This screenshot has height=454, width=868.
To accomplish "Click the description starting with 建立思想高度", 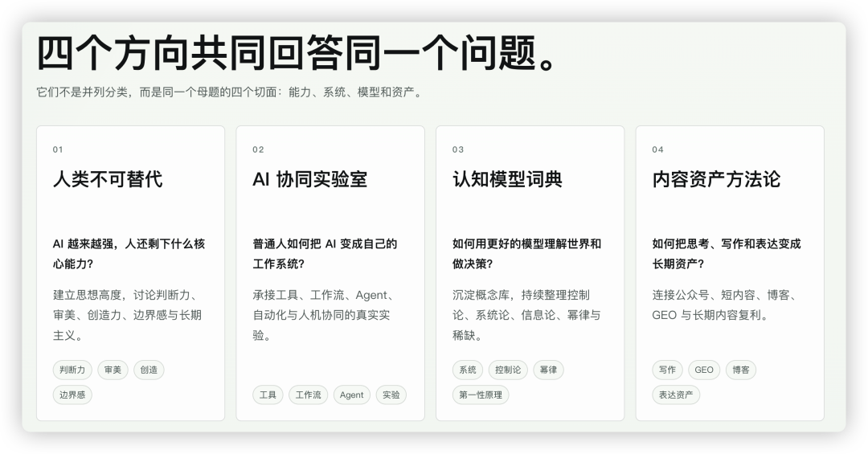I will click(x=127, y=315).
